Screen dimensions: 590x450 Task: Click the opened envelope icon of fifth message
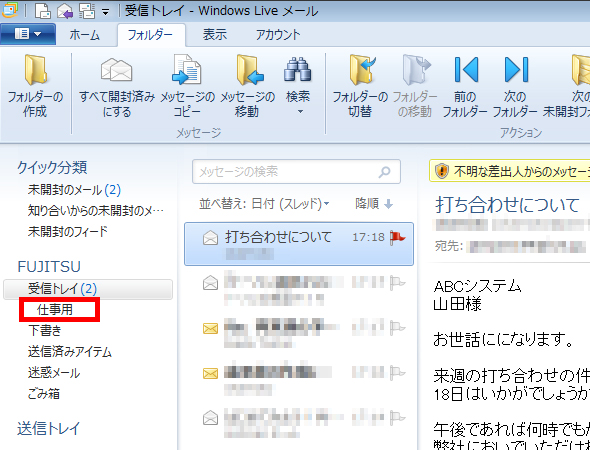click(x=210, y=417)
